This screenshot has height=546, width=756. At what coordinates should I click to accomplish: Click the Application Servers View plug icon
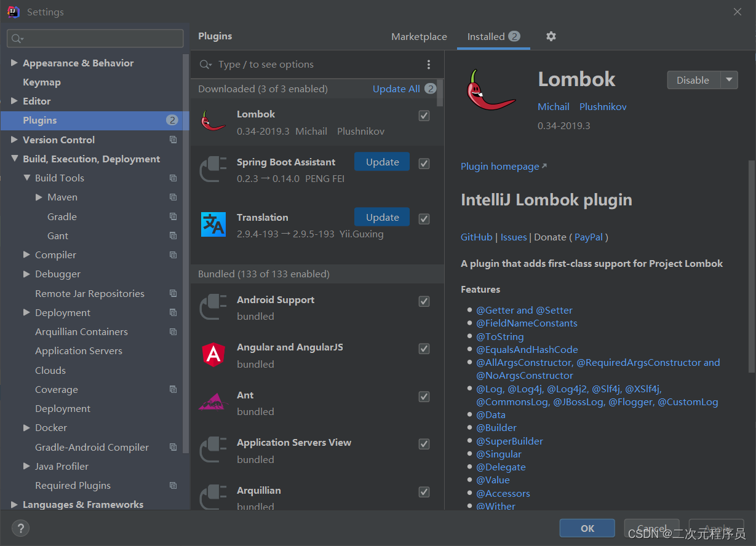coord(213,450)
